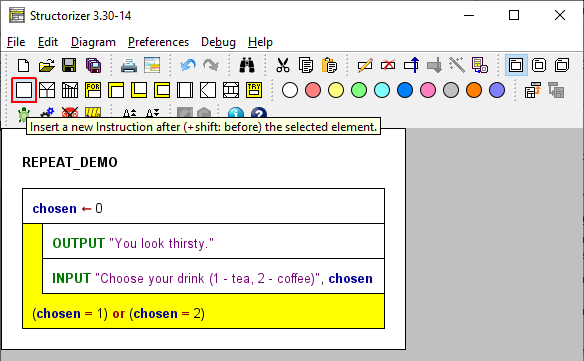Apply orange color to element

click(474, 90)
